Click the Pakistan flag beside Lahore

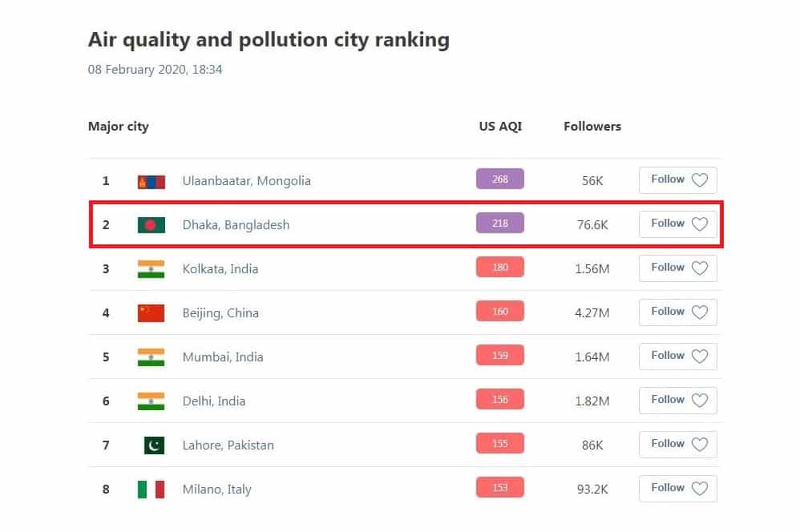pyautogui.click(x=154, y=445)
